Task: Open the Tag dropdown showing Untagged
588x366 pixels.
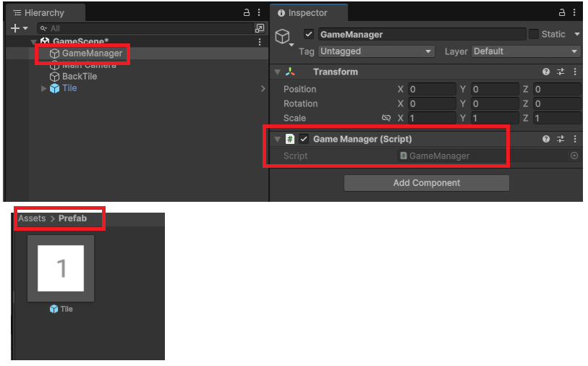Action: coord(376,51)
